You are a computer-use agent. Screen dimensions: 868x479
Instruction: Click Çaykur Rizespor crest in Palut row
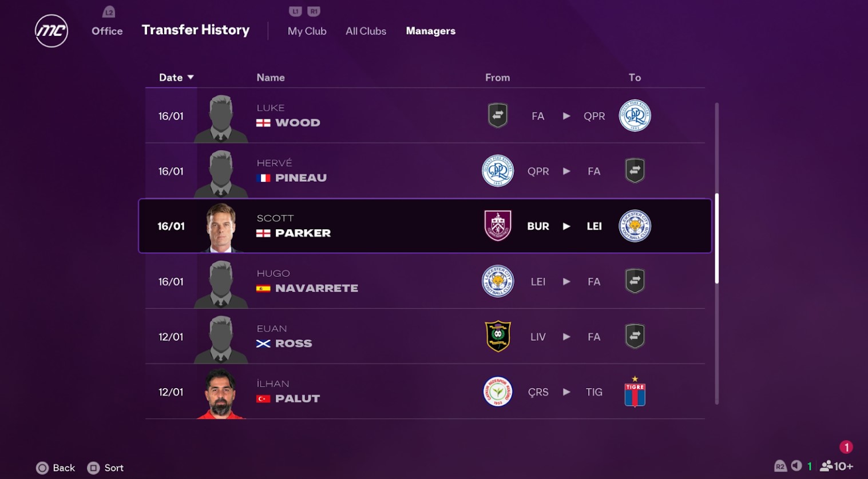(x=498, y=392)
